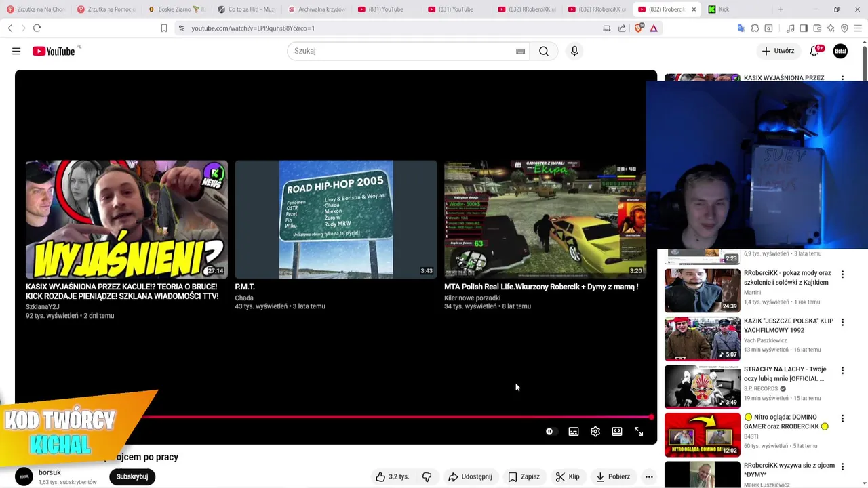Open STRACHY NA LACHY video title
Viewport: 868px width, 488px height.
[x=787, y=373]
